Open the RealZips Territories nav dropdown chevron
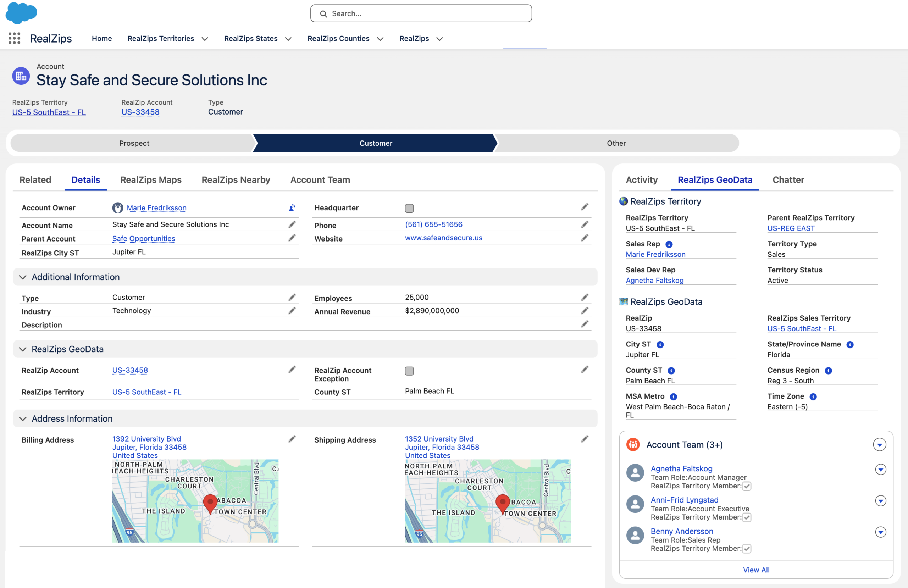The width and height of the screenshot is (908, 588). click(x=205, y=39)
